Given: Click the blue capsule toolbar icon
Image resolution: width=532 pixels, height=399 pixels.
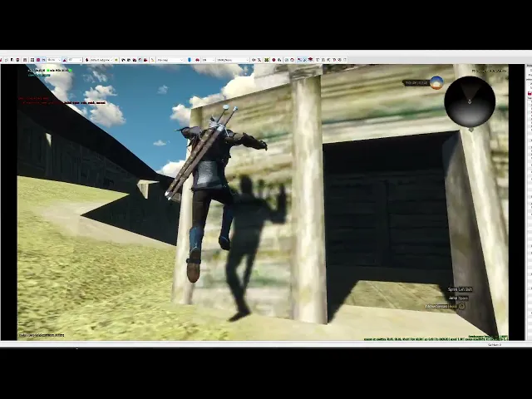Looking at the screenshot, I should click(190, 60).
